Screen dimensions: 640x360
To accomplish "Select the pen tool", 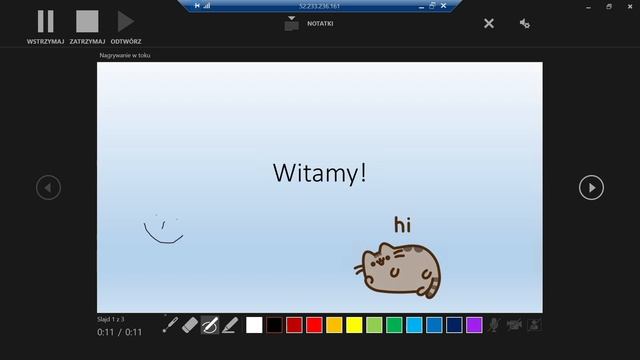I will tap(210, 325).
